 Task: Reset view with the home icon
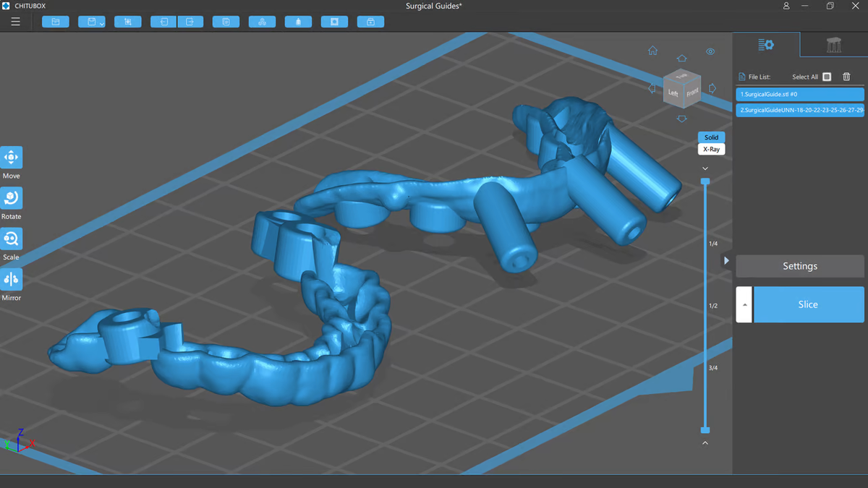(x=652, y=51)
